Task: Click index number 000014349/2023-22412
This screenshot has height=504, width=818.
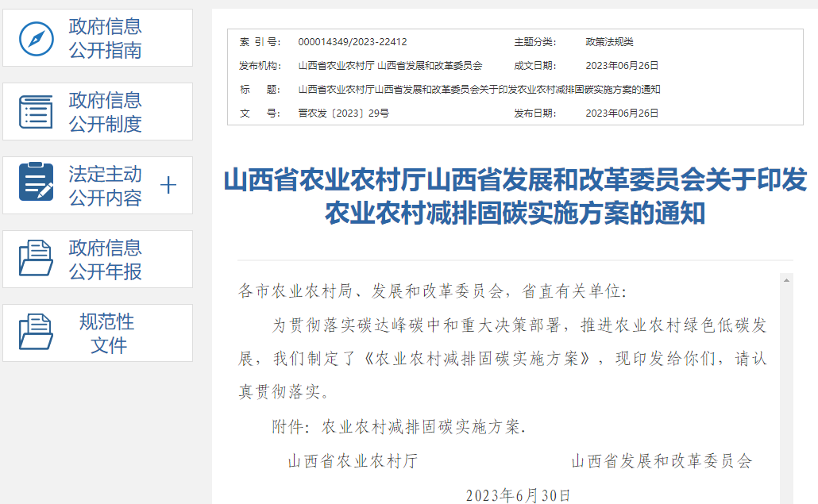Action: click(352, 42)
